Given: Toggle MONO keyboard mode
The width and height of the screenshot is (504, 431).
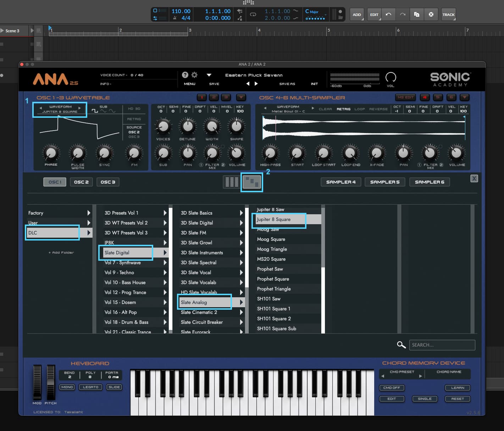Looking at the screenshot, I should pos(67,387).
